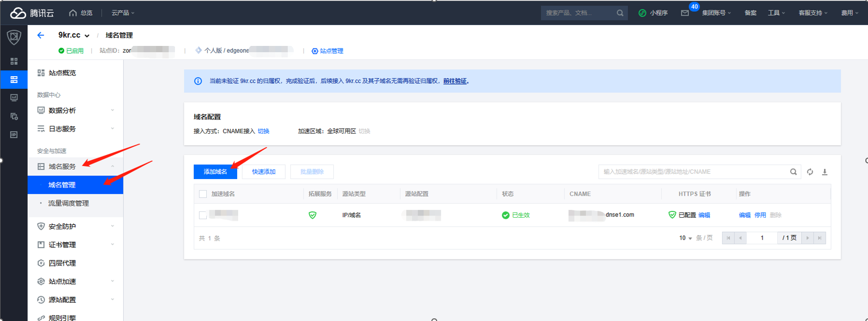Click the 已生效 status text
868x321 pixels.
click(x=521, y=215)
